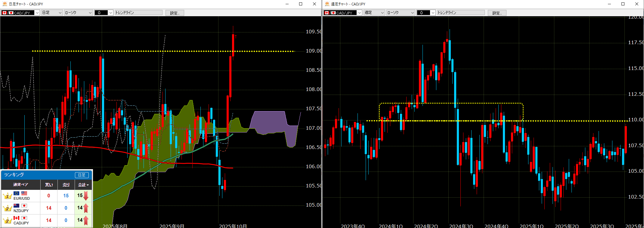Click トレンドライン field in weekly chart toolbar
Screen dimensions: 644x228
pos(461,13)
